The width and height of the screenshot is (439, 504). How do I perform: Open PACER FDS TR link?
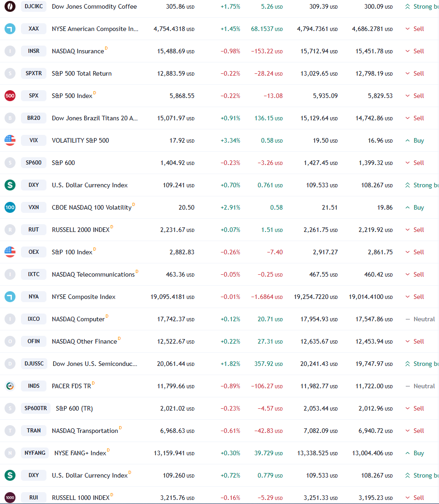pyautogui.click(x=71, y=386)
